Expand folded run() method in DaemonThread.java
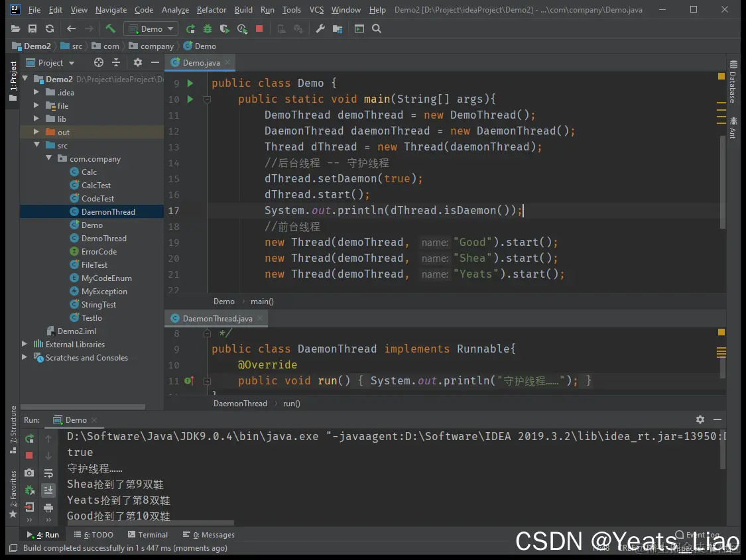The width and height of the screenshot is (746, 560). [x=208, y=381]
